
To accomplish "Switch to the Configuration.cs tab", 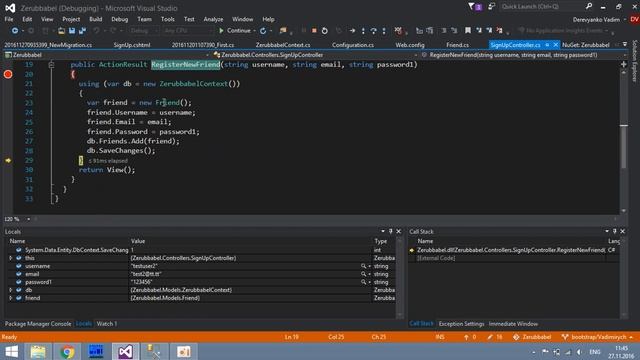I will click(353, 45).
